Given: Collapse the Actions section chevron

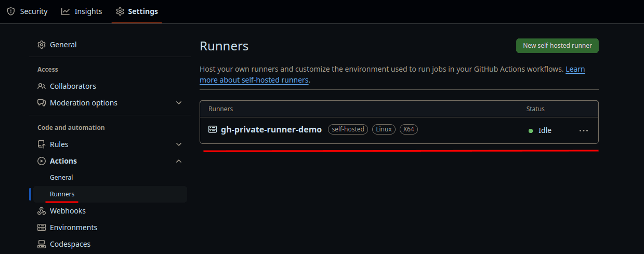Looking at the screenshot, I should pyautogui.click(x=179, y=161).
